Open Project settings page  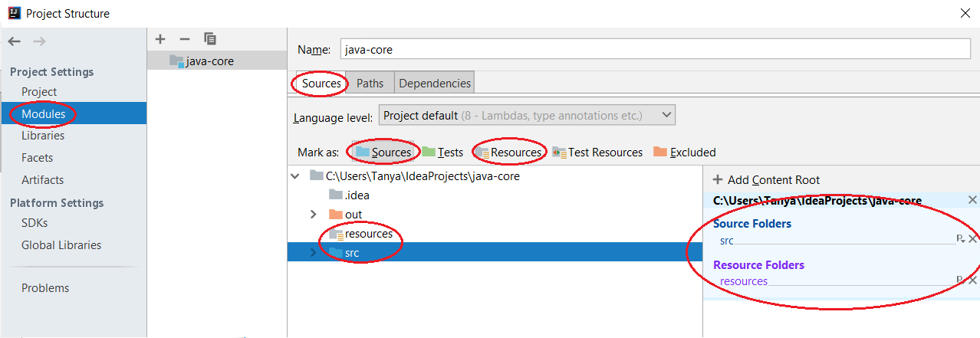39,92
